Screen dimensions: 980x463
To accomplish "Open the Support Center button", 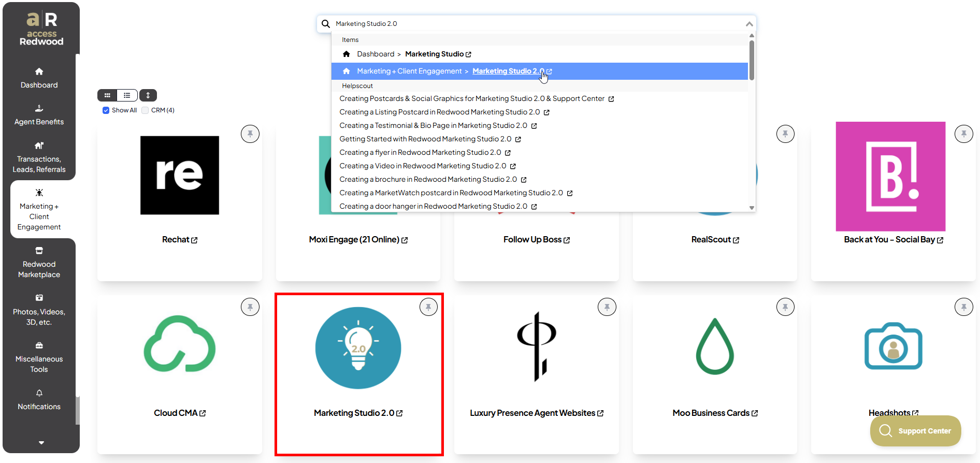I will click(x=915, y=431).
